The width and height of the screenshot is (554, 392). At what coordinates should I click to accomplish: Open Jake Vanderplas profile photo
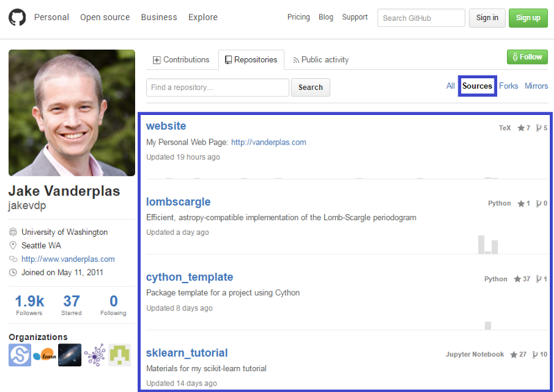click(72, 113)
